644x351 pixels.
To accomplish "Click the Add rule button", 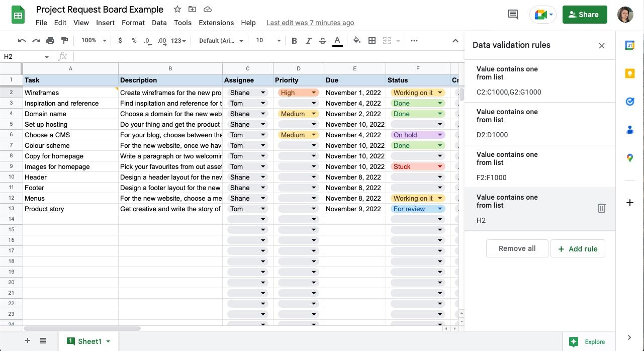I will pos(578,248).
